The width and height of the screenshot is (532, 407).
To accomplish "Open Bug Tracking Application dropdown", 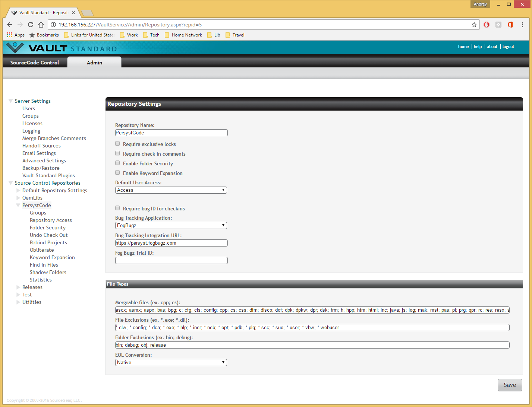I will [171, 225].
